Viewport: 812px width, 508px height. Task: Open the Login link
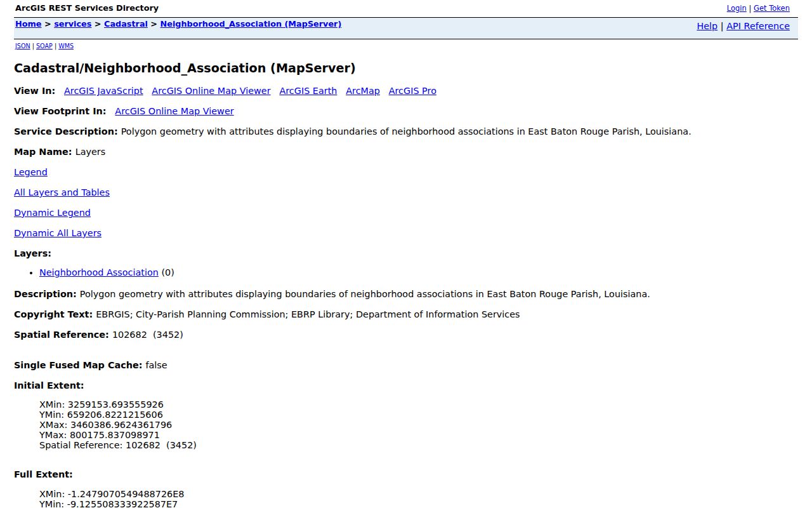[x=736, y=8]
